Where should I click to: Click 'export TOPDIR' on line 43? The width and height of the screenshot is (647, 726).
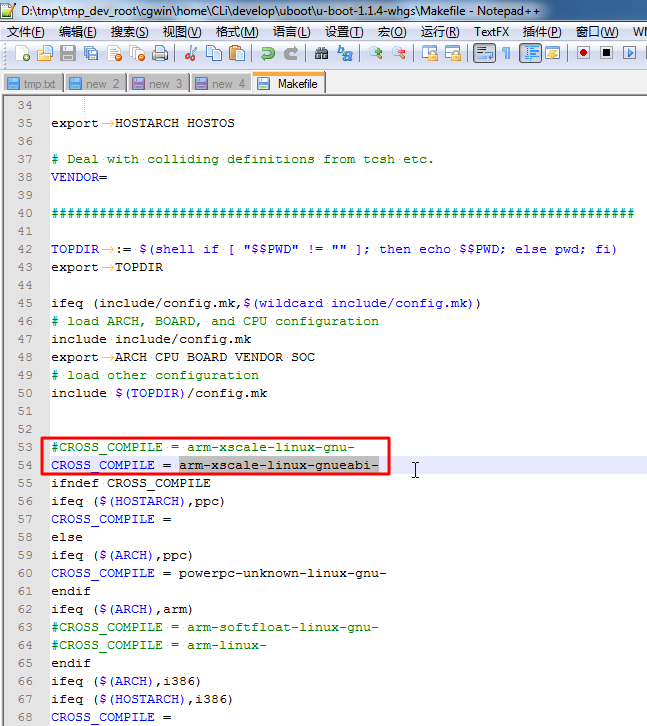pos(107,267)
